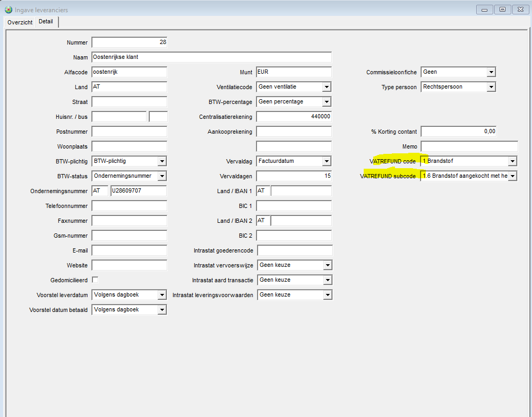This screenshot has width=532, height=417.
Task: Focus the Postnummer input field
Action: [129, 132]
